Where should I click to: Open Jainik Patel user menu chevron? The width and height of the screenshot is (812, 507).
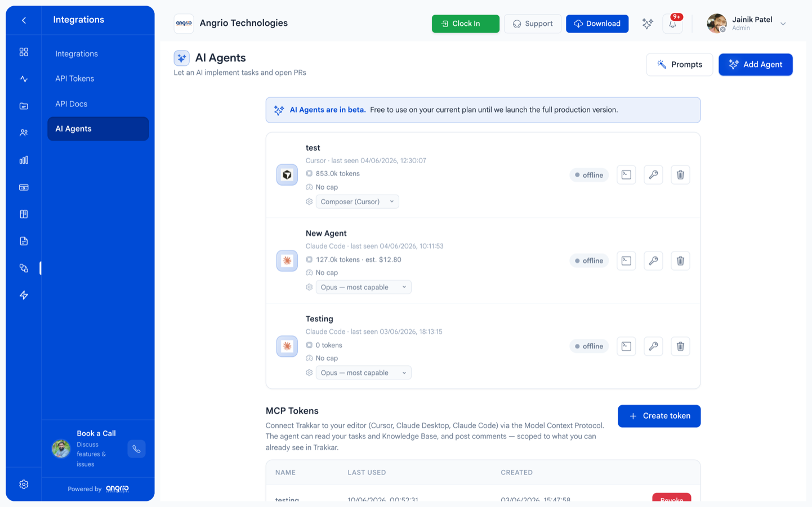(x=783, y=24)
